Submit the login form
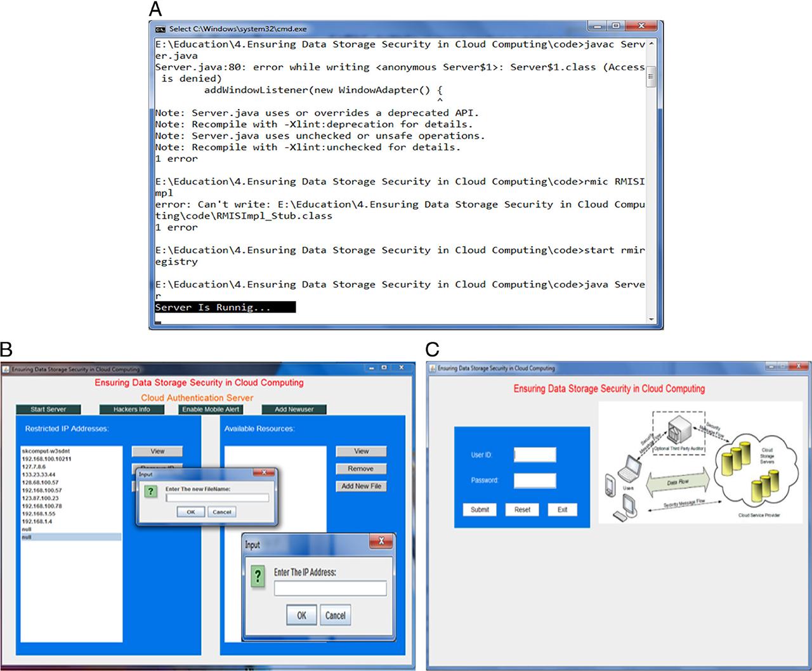This screenshot has width=812, height=671. pos(480,510)
